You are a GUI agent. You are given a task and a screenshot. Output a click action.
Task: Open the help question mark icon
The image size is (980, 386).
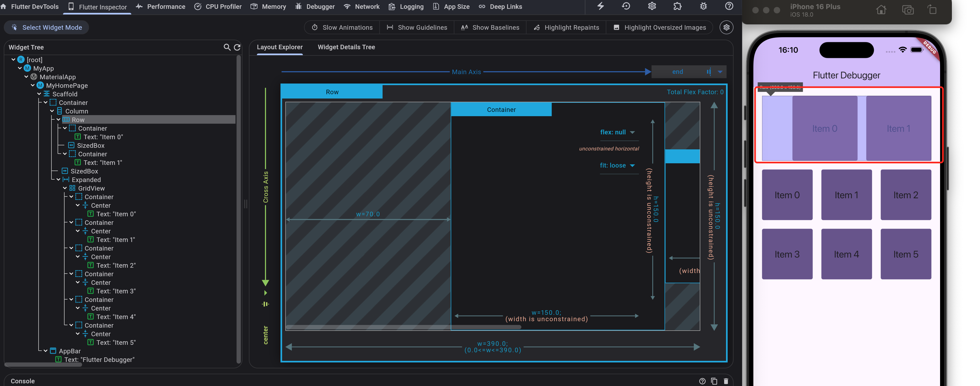tap(729, 6)
